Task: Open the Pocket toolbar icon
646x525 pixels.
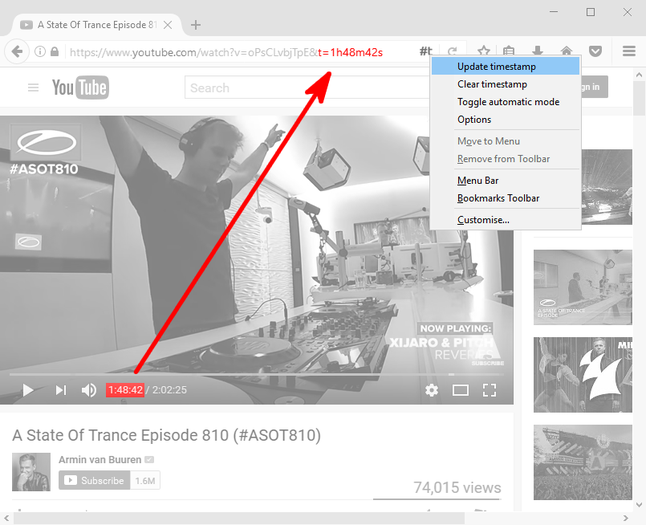Action: tap(596, 51)
